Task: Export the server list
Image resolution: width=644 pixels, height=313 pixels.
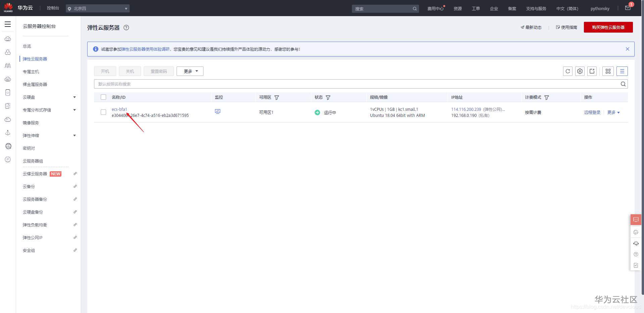Action: point(592,71)
